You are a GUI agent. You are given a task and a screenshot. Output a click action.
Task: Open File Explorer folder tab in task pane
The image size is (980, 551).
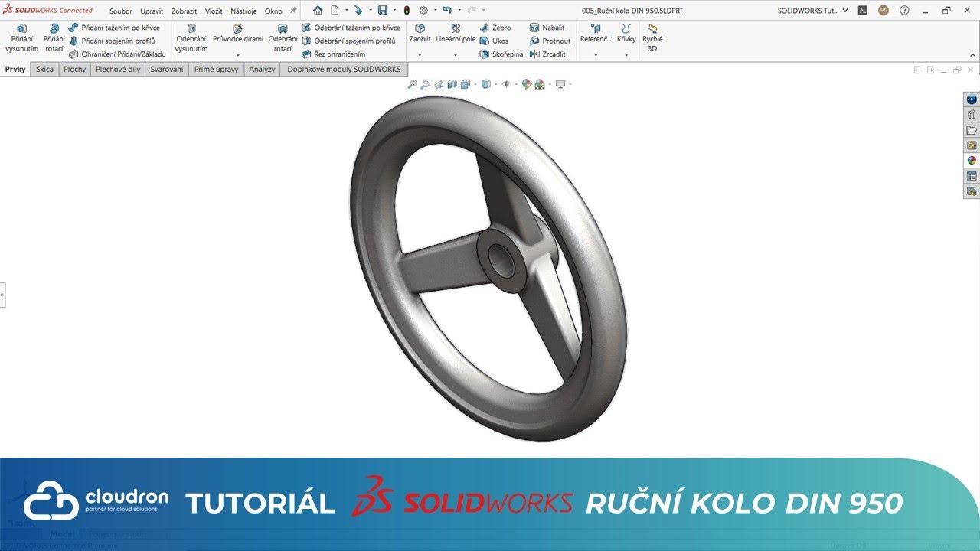(x=972, y=130)
